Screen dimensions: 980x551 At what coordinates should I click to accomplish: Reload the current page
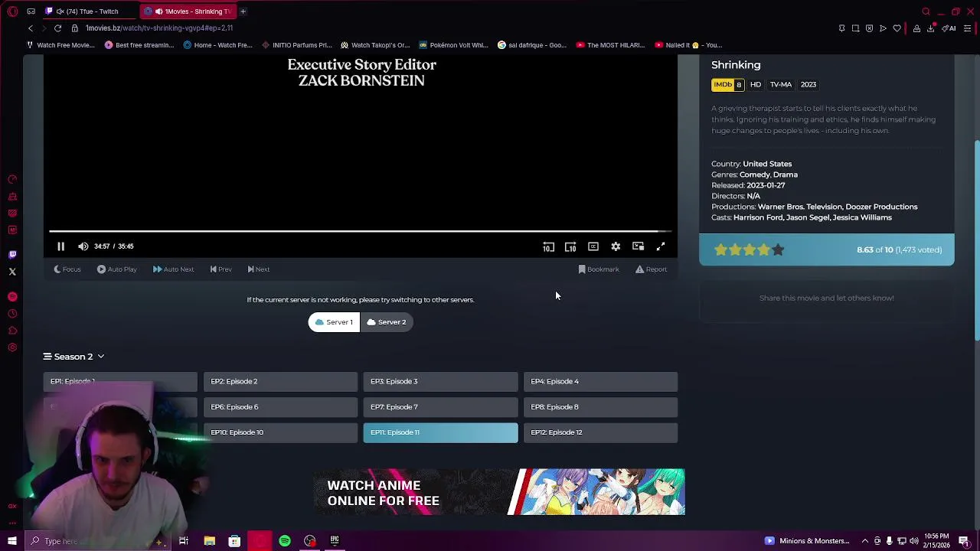pyautogui.click(x=57, y=28)
